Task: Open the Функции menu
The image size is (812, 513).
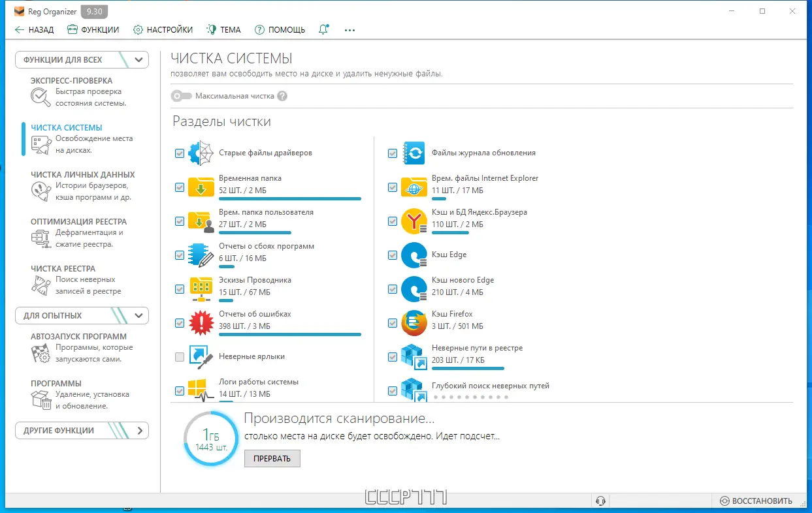Action: [93, 30]
